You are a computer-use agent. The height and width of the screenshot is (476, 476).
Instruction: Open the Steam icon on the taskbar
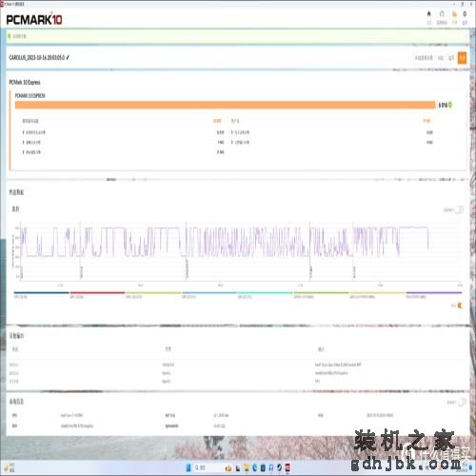point(279,467)
